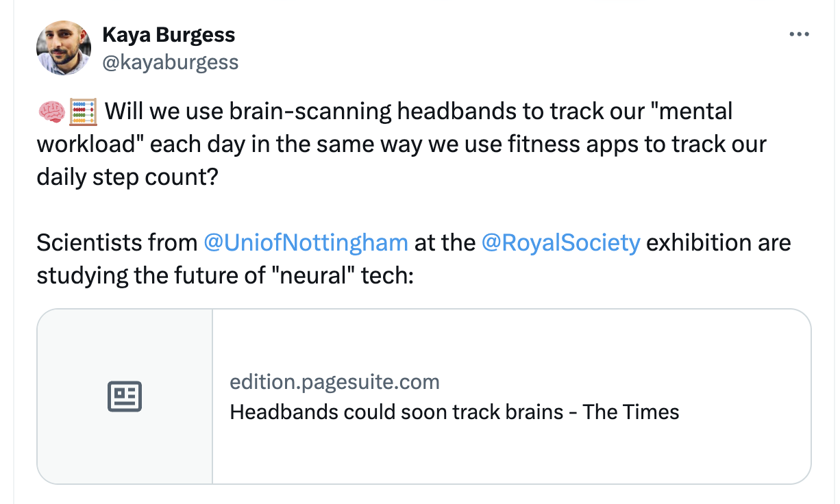Click the Kaya Burgess display name
The image size is (840, 504).
169,34
